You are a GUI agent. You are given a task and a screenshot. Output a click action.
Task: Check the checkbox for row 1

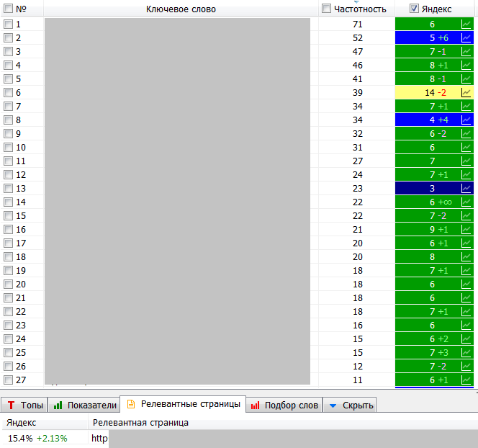click(x=8, y=24)
